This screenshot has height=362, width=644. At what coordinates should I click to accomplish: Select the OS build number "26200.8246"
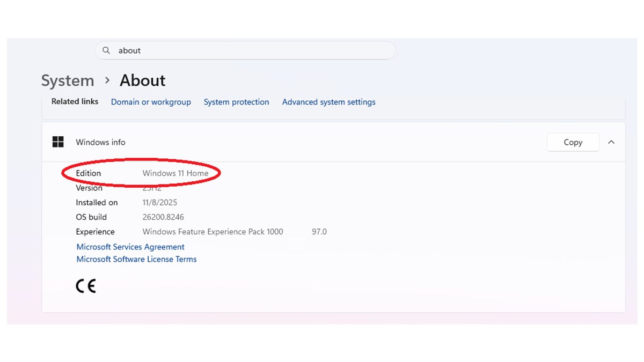point(162,217)
